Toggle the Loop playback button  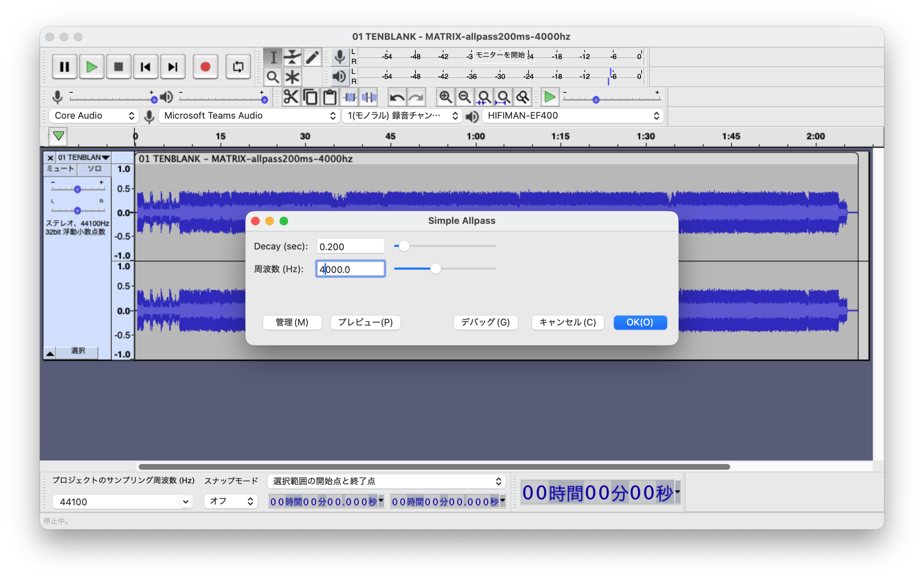pyautogui.click(x=238, y=67)
